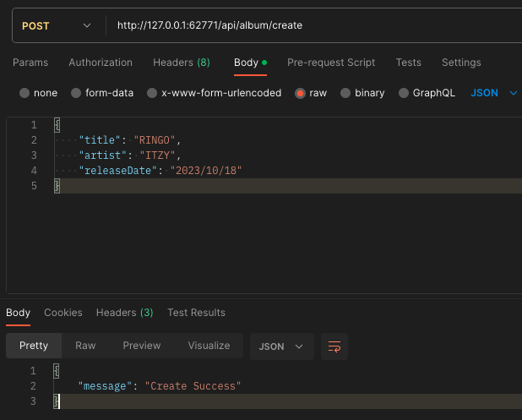Go to Pre-request Script tab
This screenshot has height=420, width=522.
pyautogui.click(x=331, y=63)
